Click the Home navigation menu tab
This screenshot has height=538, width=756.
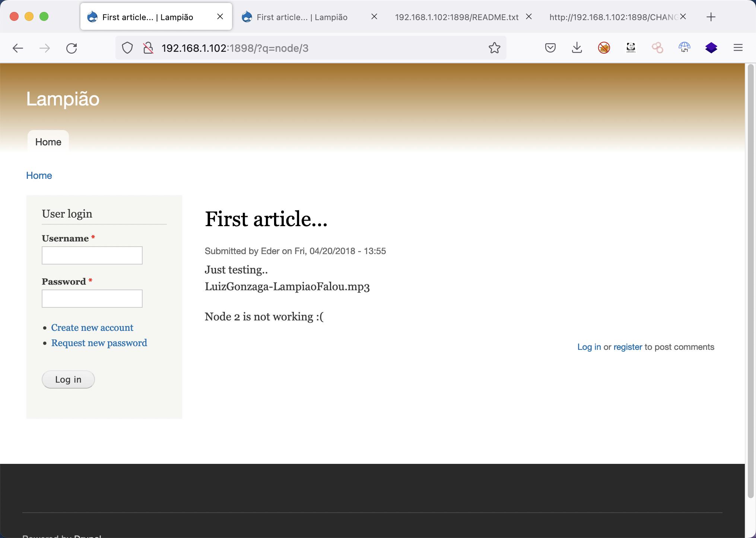point(48,142)
